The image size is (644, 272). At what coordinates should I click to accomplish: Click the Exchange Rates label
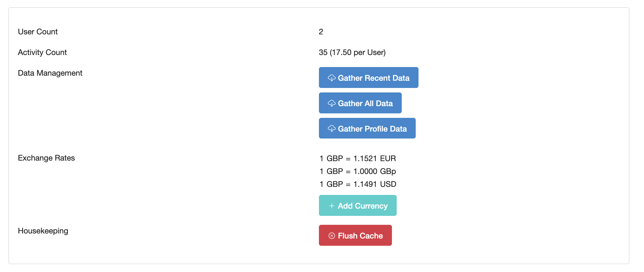pos(46,158)
